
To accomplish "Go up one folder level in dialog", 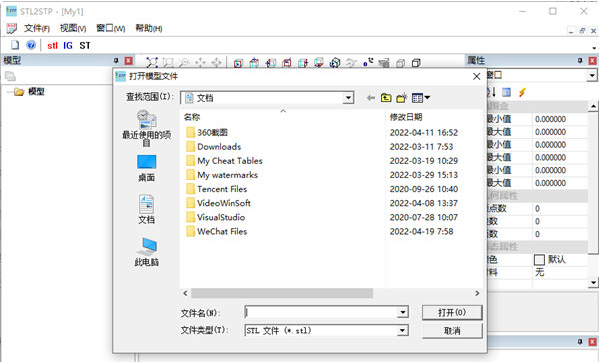I will [x=386, y=98].
